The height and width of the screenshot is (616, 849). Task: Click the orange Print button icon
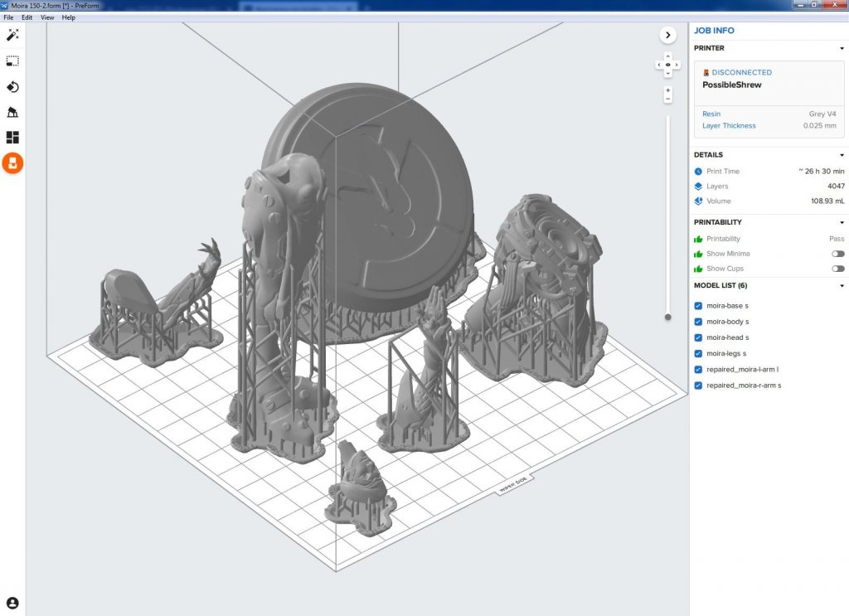click(x=12, y=163)
